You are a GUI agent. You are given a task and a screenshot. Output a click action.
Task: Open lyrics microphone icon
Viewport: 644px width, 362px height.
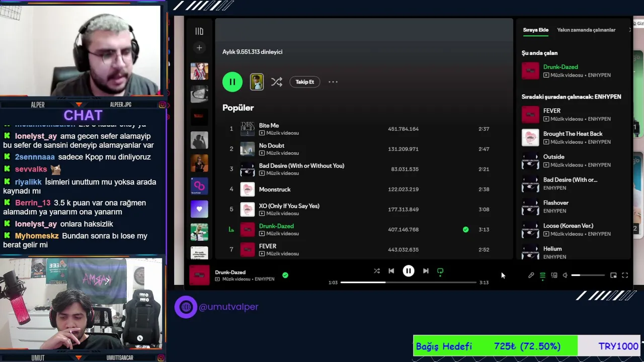(x=531, y=276)
